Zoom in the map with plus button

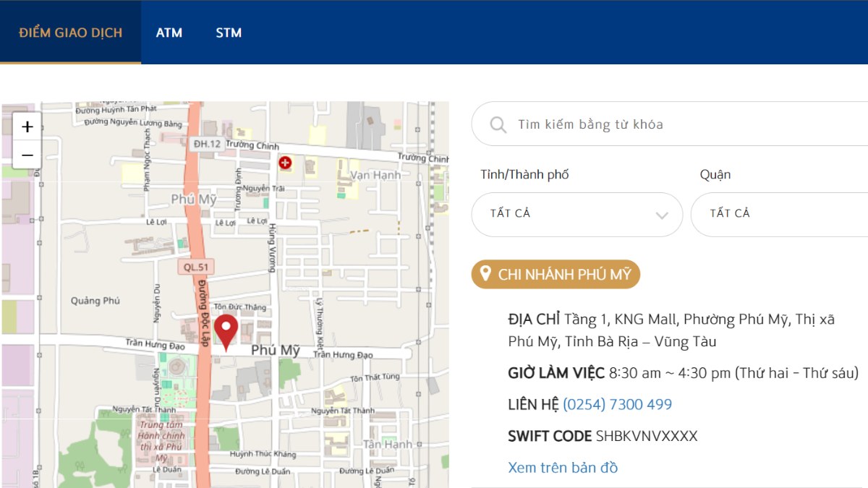(27, 127)
